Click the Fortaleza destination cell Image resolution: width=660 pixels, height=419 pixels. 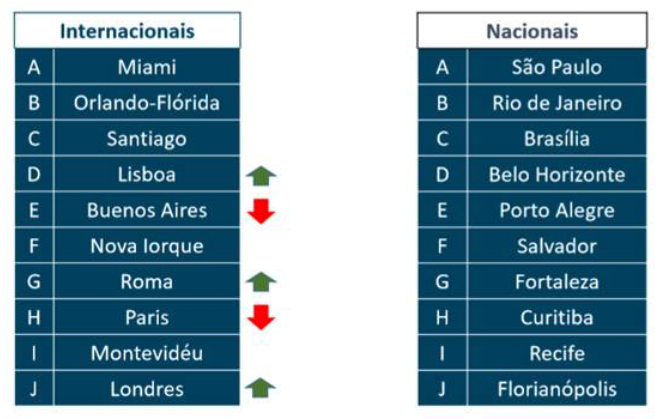tap(557, 282)
